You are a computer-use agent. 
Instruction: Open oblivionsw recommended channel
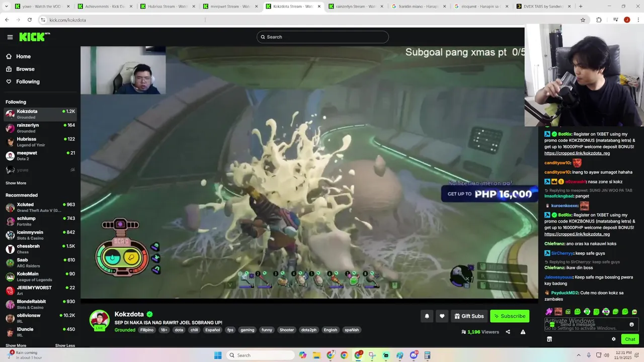point(40,318)
